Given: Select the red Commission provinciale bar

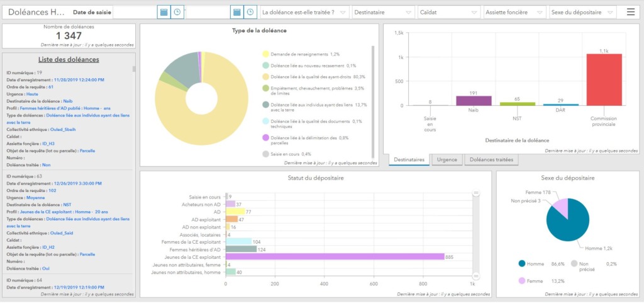Looking at the screenshot, I should coord(604,80).
